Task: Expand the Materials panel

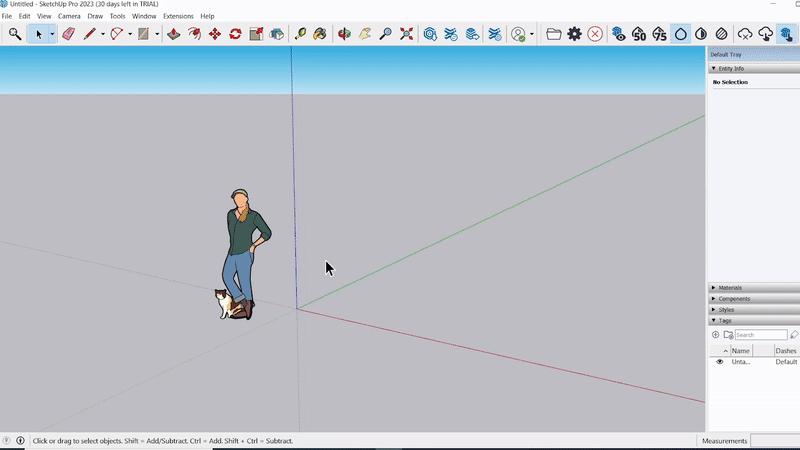Action: pos(730,288)
